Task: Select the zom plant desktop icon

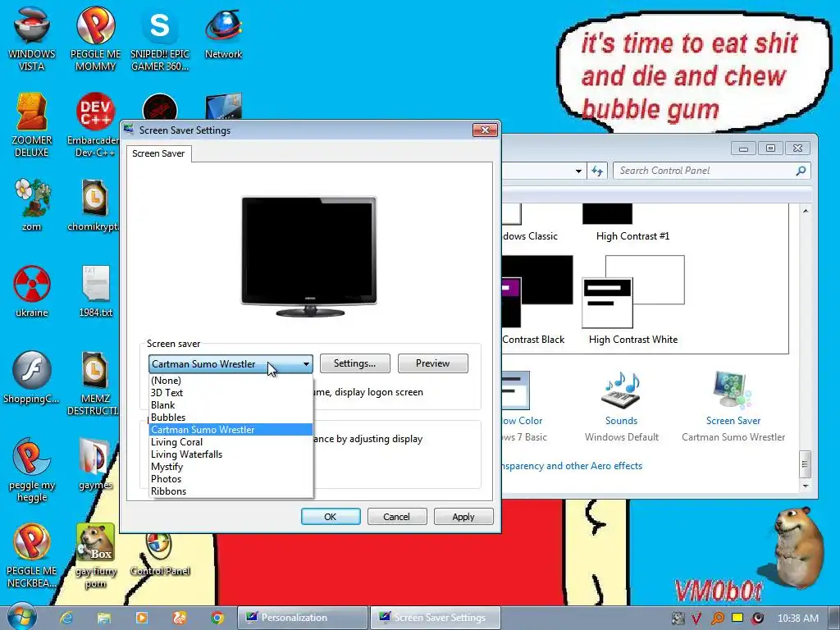Action: (x=32, y=204)
